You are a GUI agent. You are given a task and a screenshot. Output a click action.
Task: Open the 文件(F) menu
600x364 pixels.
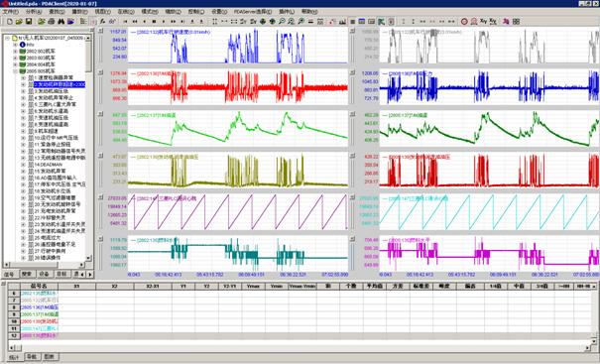coord(11,12)
